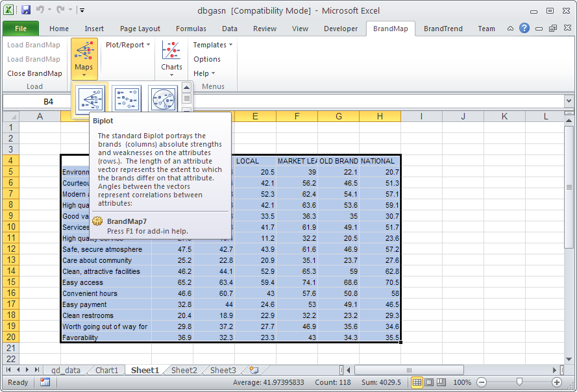Click the macro record status bar icon

45,382
